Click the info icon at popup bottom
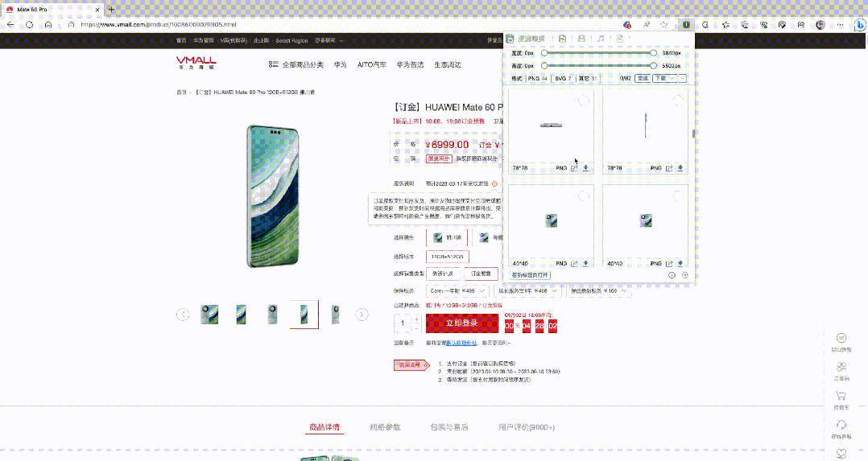 click(672, 275)
